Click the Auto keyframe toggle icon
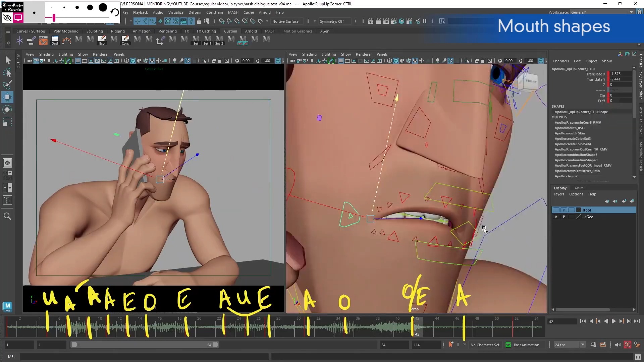The width and height of the screenshot is (644, 362). click(627, 345)
